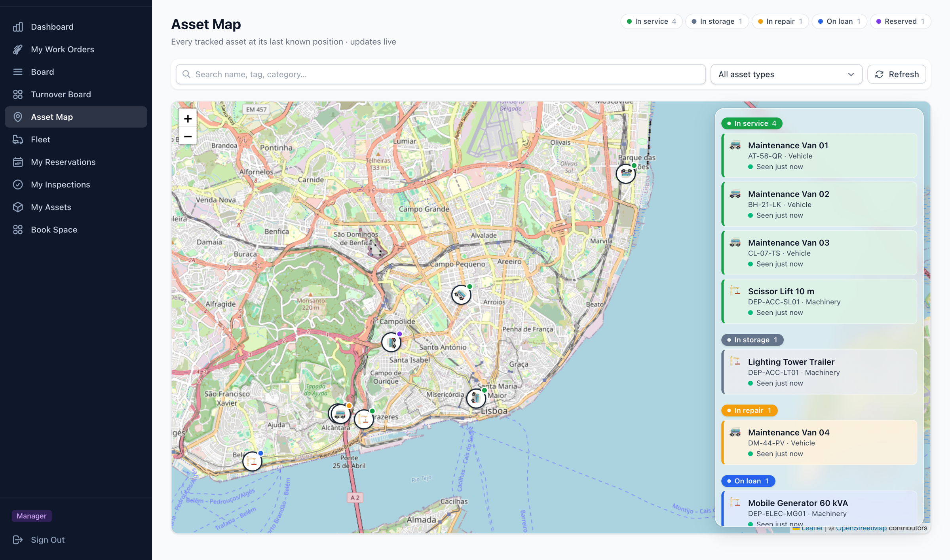Click the van icon on Maintenance Van 01 card

click(x=735, y=146)
